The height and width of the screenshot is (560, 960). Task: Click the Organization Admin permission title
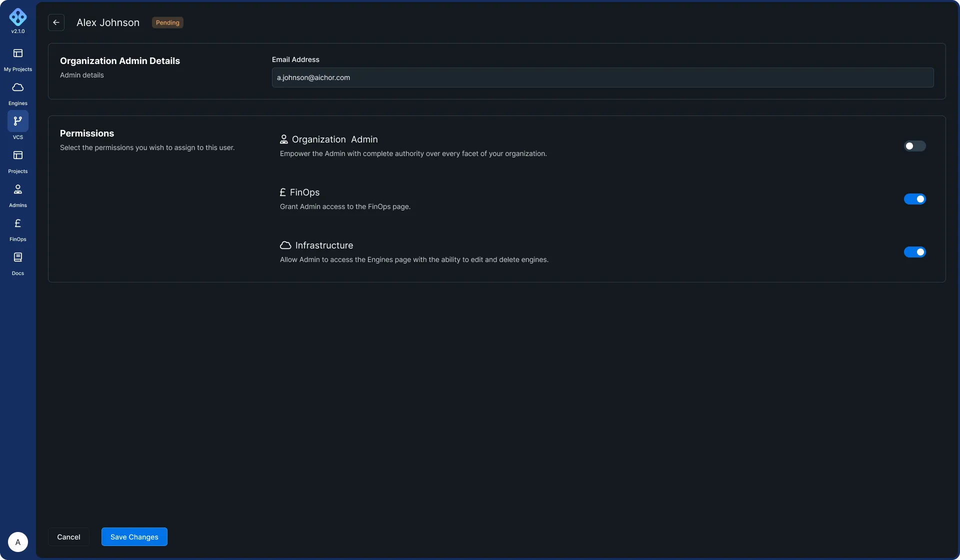(334, 139)
